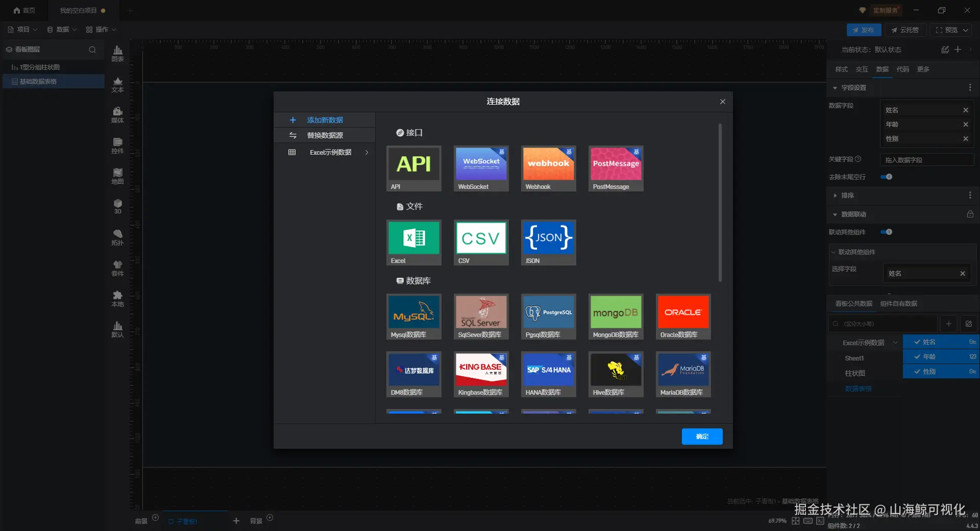The image size is (980, 531).
Task: Open the 操作 dropdown menu
Action: 101,30
